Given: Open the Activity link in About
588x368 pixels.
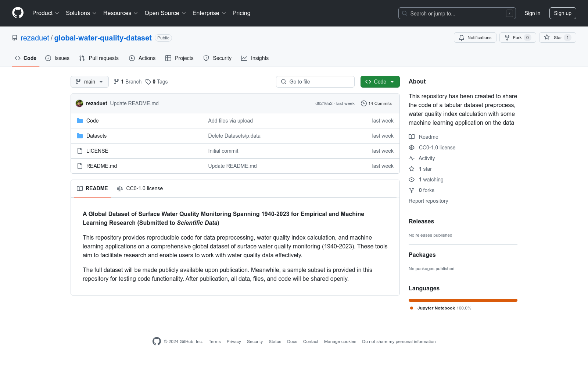Looking at the screenshot, I should pyautogui.click(x=426, y=158).
